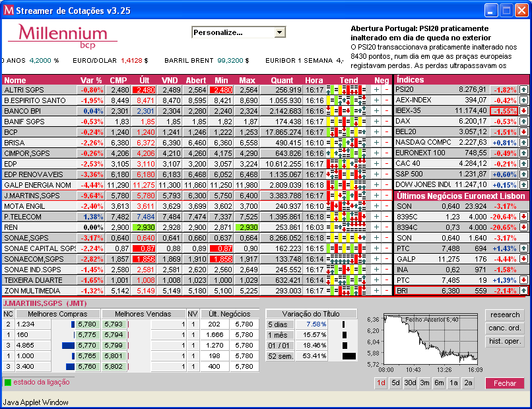Click the green connection status indicator
The height and width of the screenshot is (409, 532).
[7, 383]
